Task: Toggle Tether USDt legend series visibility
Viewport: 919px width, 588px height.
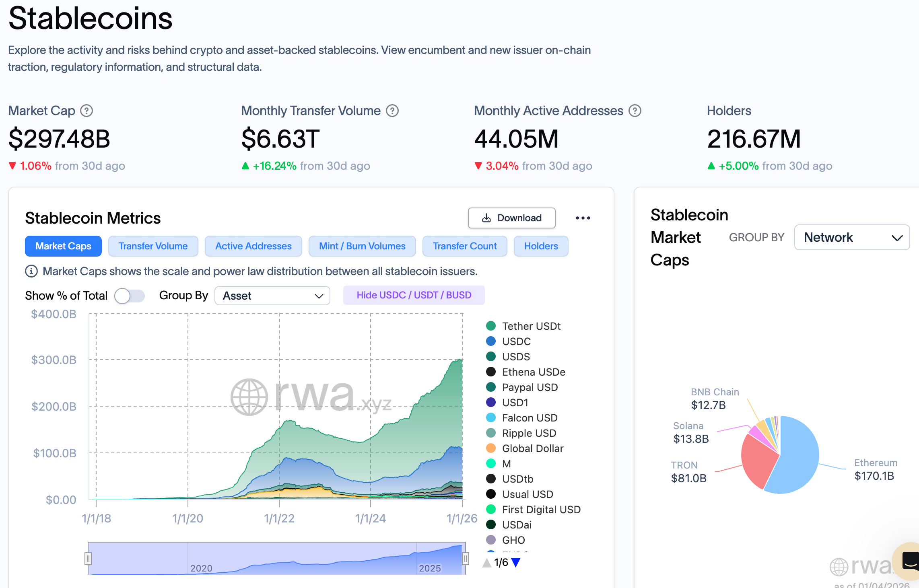Action: pyautogui.click(x=491, y=326)
